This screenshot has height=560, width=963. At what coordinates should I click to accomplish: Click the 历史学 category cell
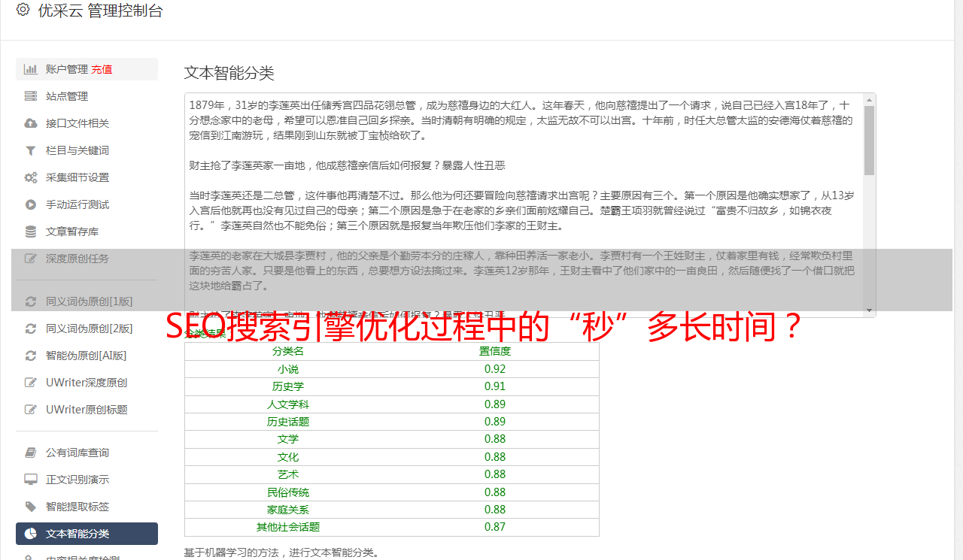click(x=288, y=386)
